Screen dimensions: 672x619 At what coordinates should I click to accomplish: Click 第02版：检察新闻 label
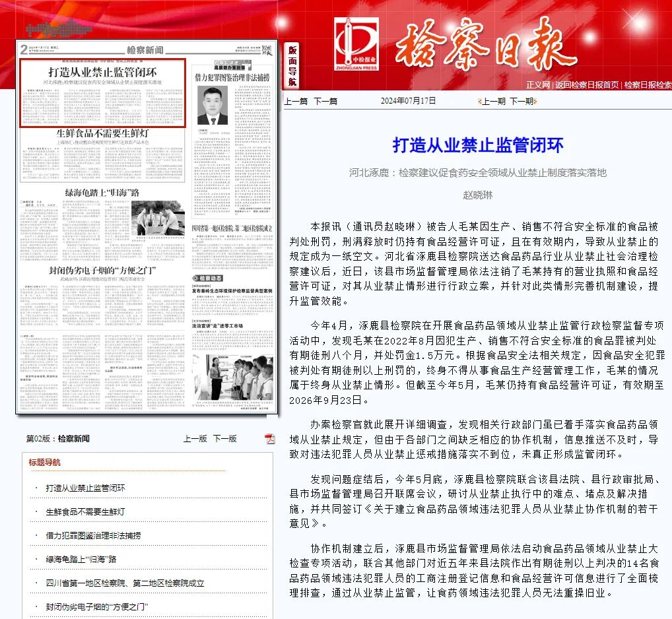[x=58, y=439]
